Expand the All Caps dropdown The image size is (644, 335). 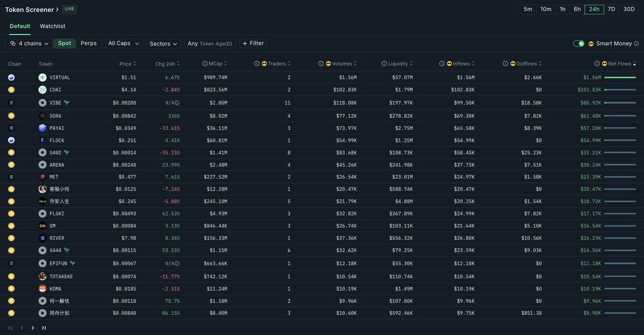pos(123,43)
